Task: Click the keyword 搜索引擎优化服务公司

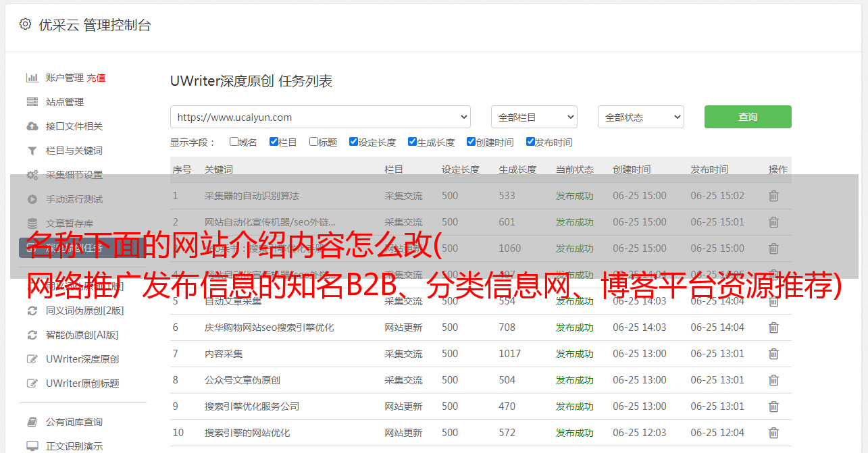Action: click(x=252, y=406)
